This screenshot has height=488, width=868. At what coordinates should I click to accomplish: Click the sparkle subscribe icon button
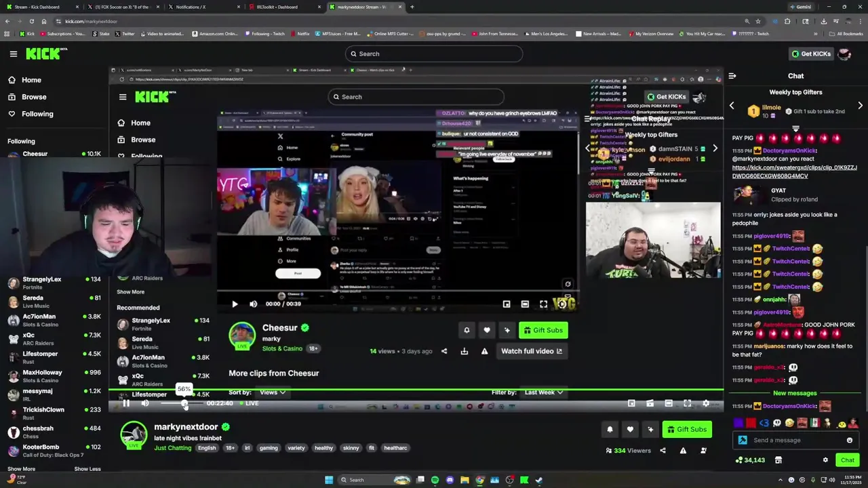tap(650, 429)
